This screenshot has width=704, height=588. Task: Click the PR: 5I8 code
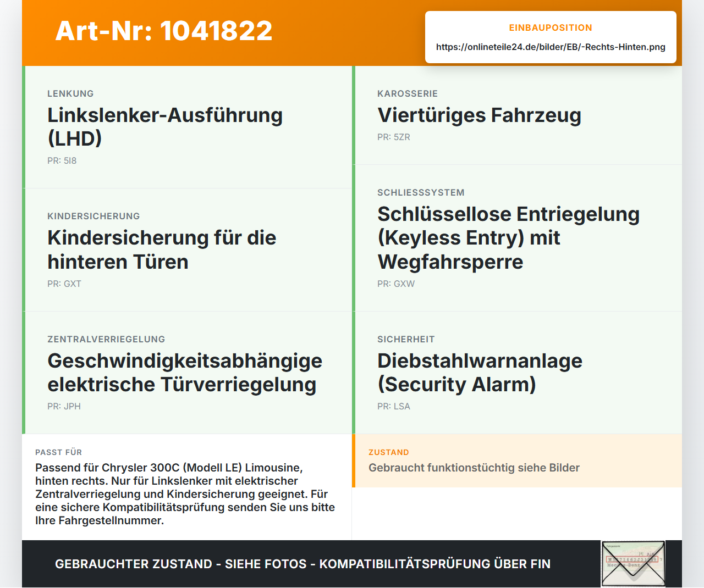pyautogui.click(x=62, y=160)
